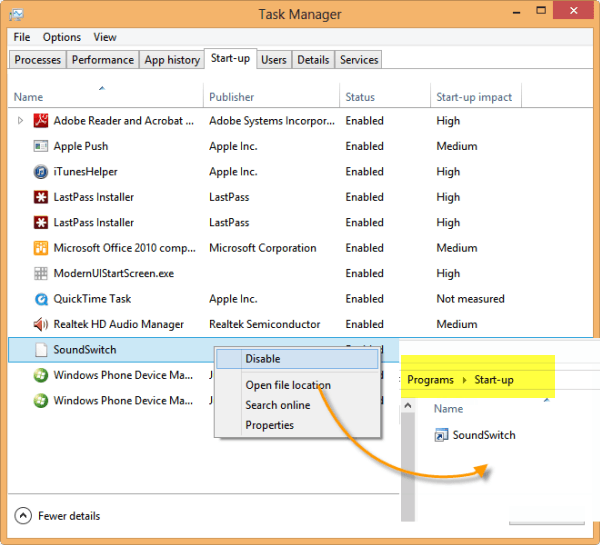Click the breadcrumb arrow after Programs

464,380
